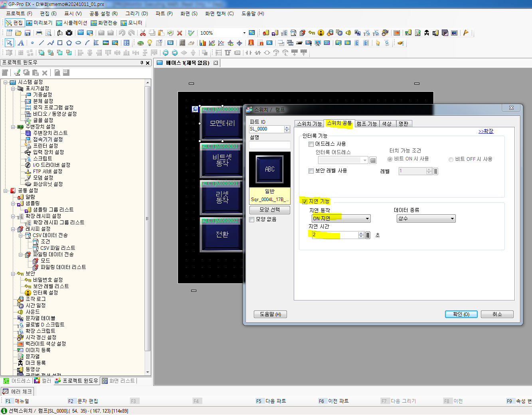
Task: Open sound speaker settings icon
Action: tap(348, 33)
